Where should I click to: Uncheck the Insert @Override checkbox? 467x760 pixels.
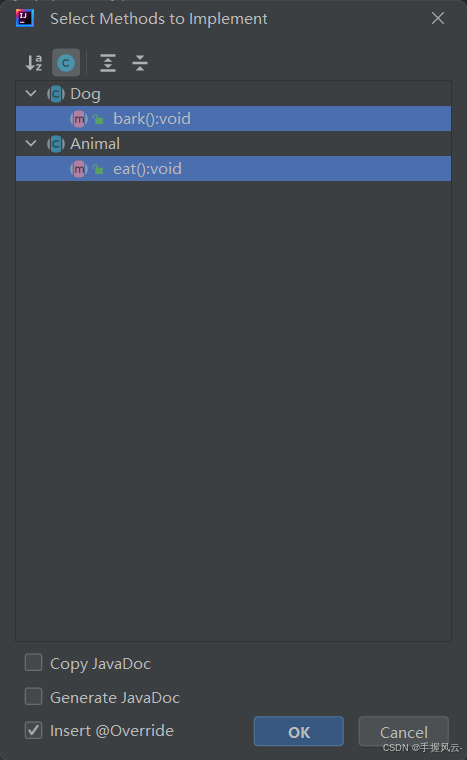point(33,730)
